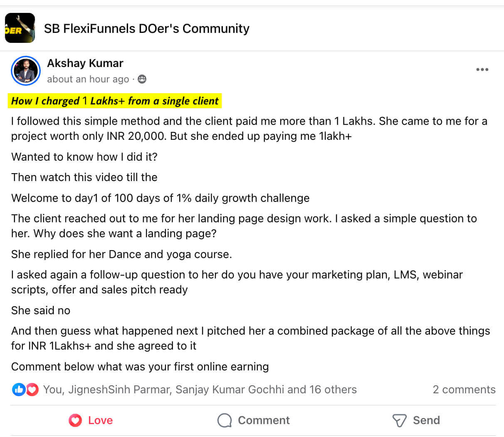Image resolution: width=504 pixels, height=437 pixels.
Task: Click the red heart reaction summary icon
Action: click(32, 390)
